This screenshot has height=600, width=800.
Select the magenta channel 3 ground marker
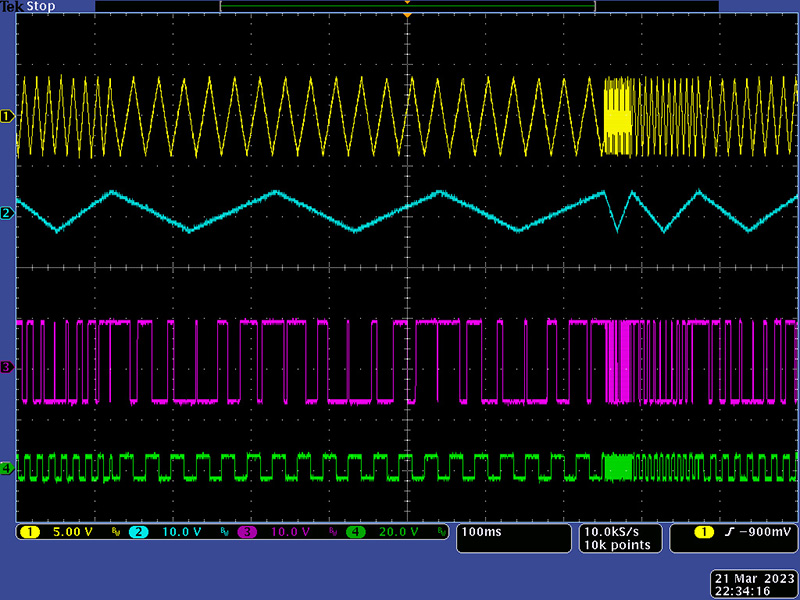(7, 367)
